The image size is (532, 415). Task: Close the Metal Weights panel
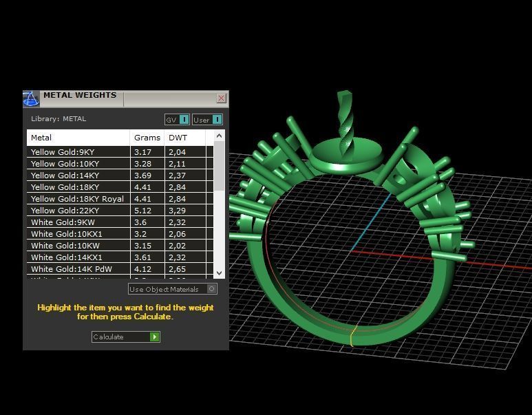(221, 98)
